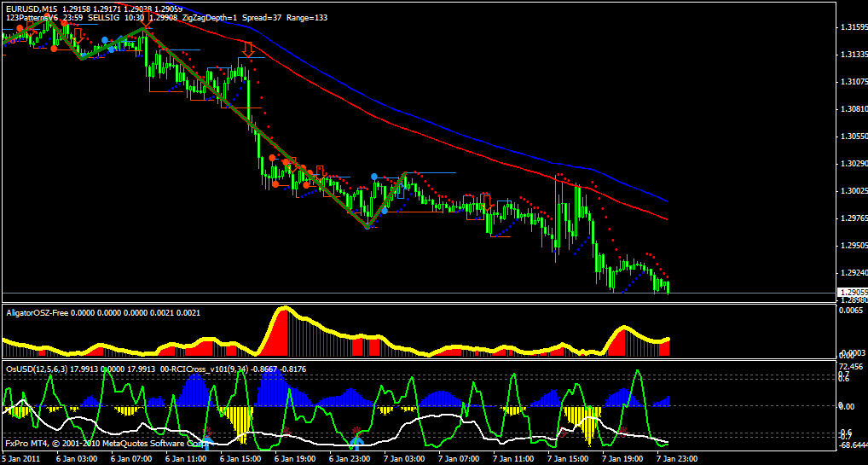Click the Spread=37 readout
This screenshot has height=465, width=868.
pos(263,18)
